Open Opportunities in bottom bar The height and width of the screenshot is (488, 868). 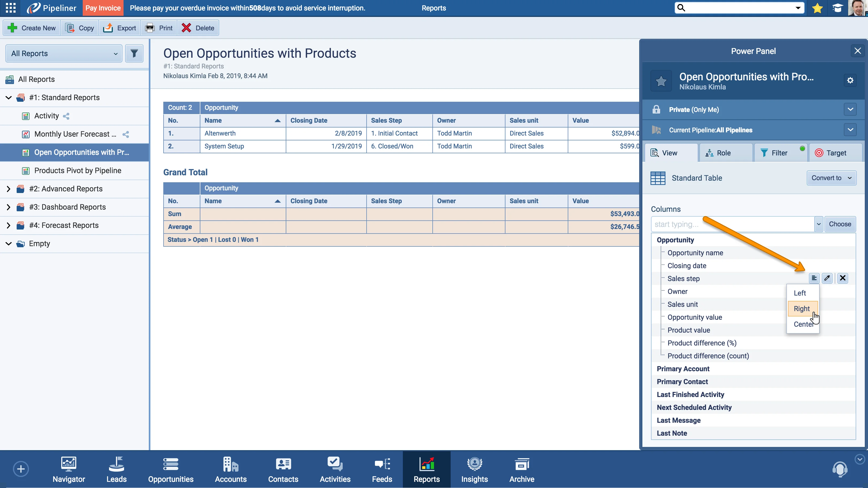171,469
